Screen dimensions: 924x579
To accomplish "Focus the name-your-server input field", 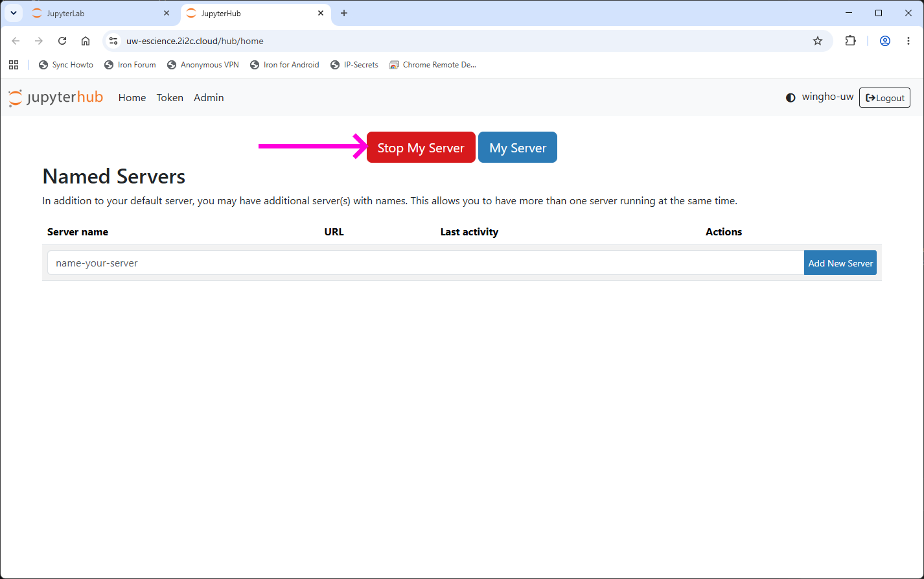I will (x=426, y=263).
